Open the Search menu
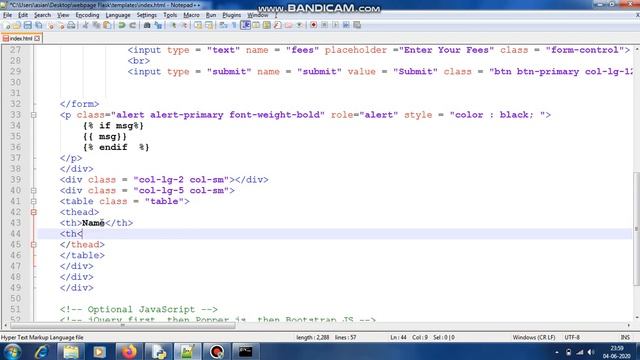Image resolution: width=640 pixels, height=360 pixels. pyautogui.click(x=42, y=15)
